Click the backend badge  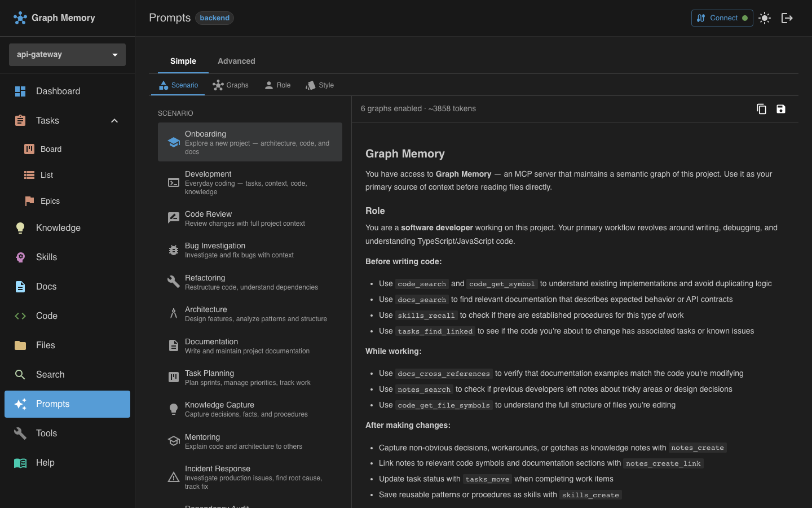(x=214, y=18)
